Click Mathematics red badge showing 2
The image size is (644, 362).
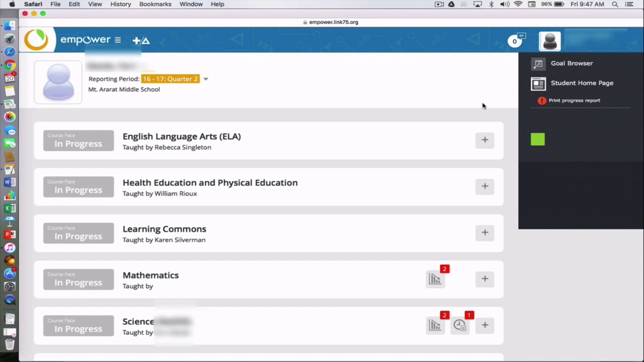444,269
